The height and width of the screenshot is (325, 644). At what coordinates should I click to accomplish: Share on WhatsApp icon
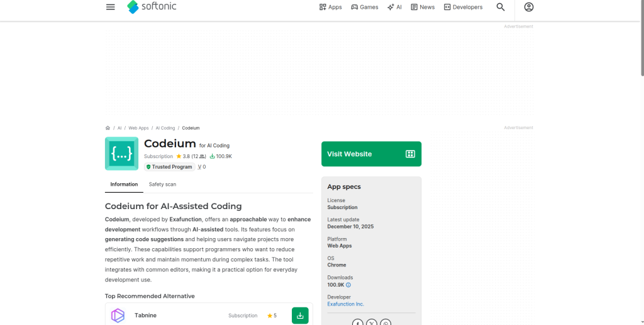[x=386, y=323]
